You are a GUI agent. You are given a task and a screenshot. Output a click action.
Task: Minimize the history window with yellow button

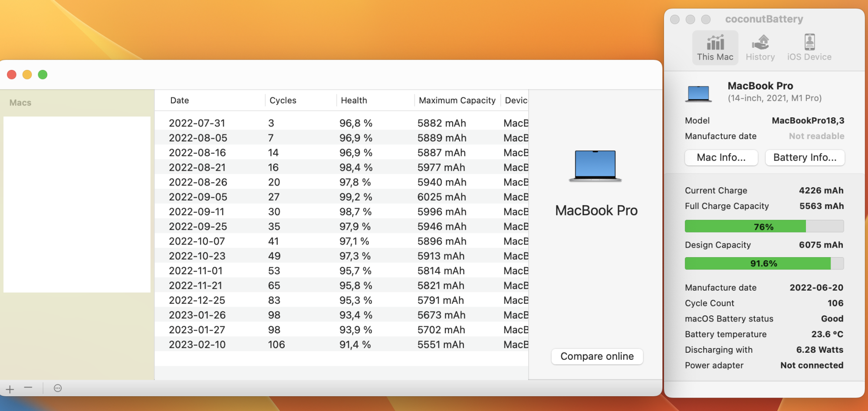pyautogui.click(x=27, y=75)
